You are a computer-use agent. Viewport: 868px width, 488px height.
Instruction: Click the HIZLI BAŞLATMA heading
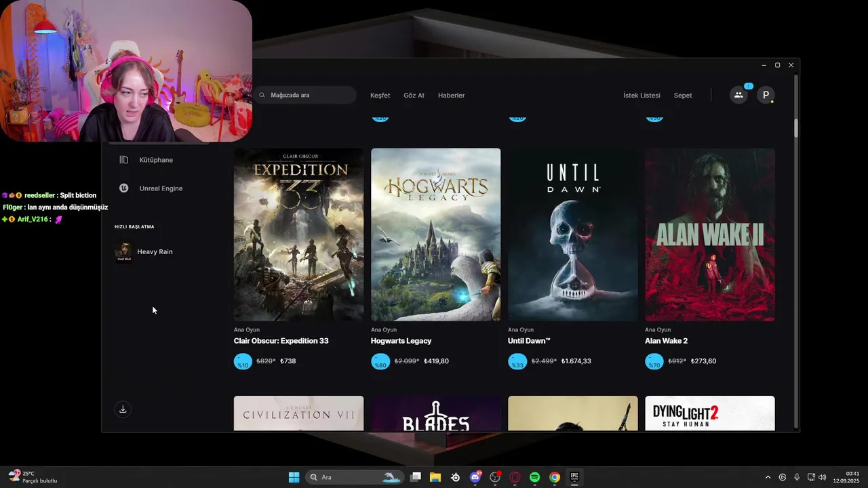coord(134,226)
